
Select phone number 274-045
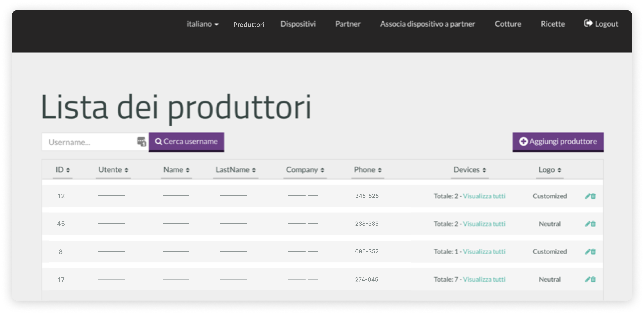367,280
